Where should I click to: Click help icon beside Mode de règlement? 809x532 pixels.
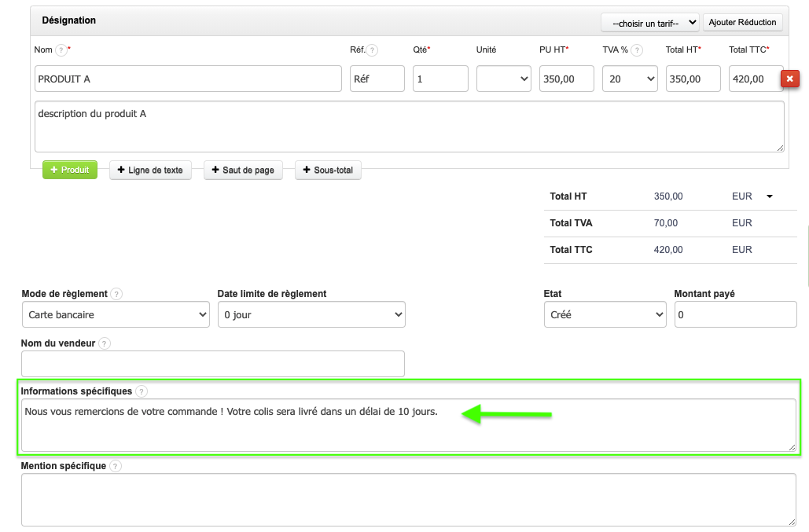pos(116,295)
